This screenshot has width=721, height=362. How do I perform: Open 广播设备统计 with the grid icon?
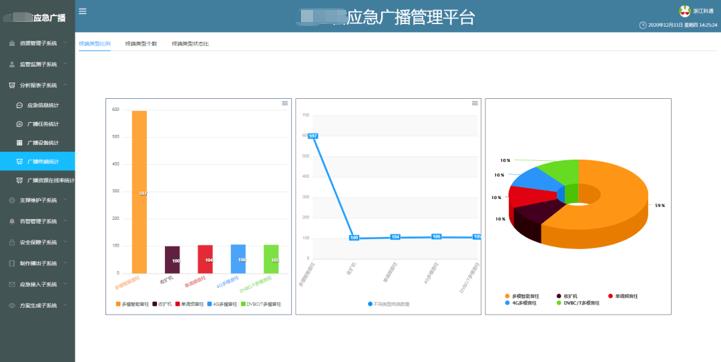point(38,143)
